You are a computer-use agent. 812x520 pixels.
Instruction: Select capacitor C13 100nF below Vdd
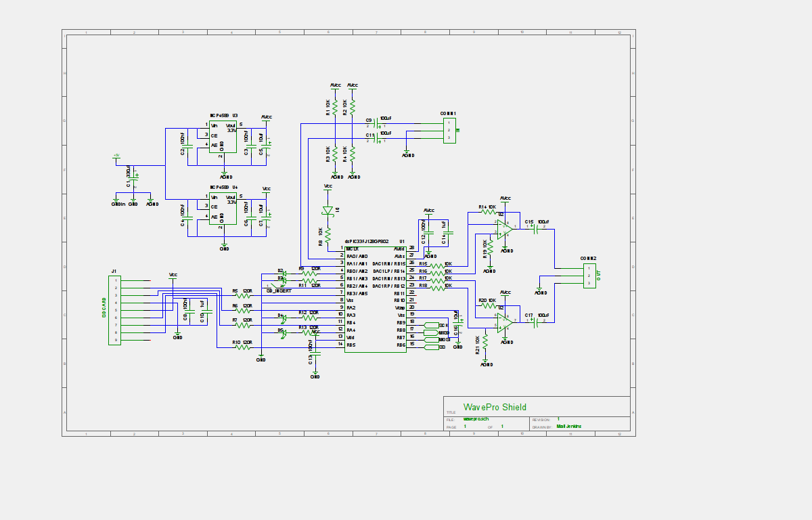(315, 353)
